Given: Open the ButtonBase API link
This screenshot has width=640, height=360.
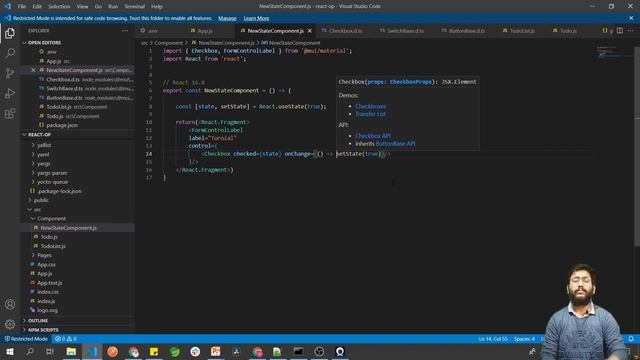Looking at the screenshot, I should tap(395, 144).
